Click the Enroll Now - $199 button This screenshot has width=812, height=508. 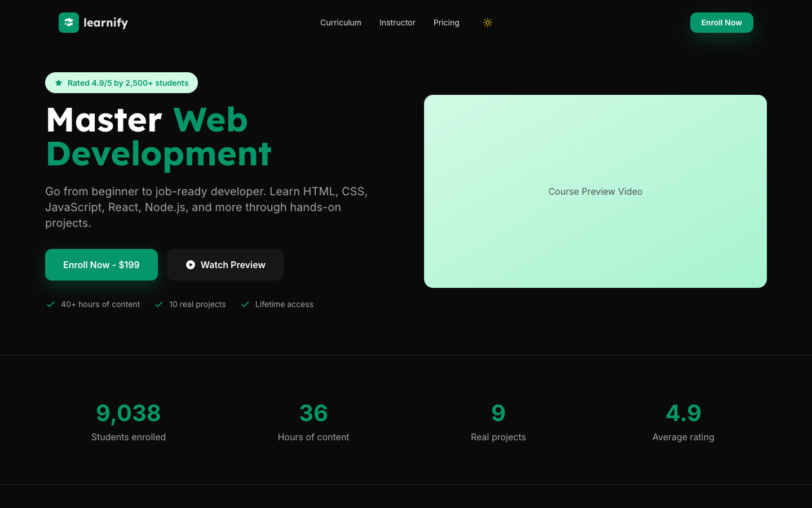(x=101, y=265)
